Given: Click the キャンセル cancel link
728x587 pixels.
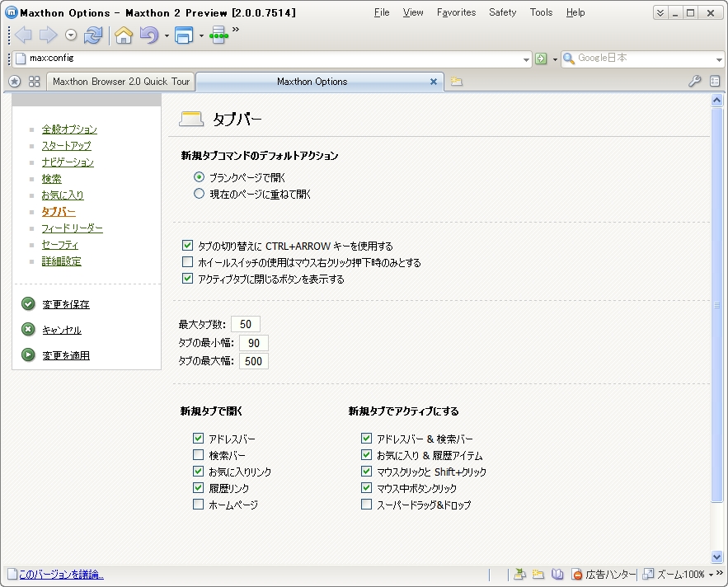Looking at the screenshot, I should [62, 330].
